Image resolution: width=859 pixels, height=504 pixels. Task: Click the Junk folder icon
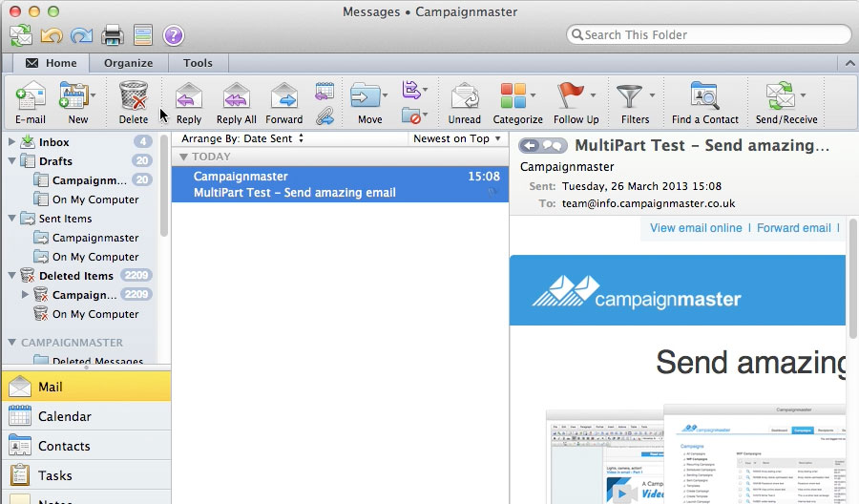point(410,115)
